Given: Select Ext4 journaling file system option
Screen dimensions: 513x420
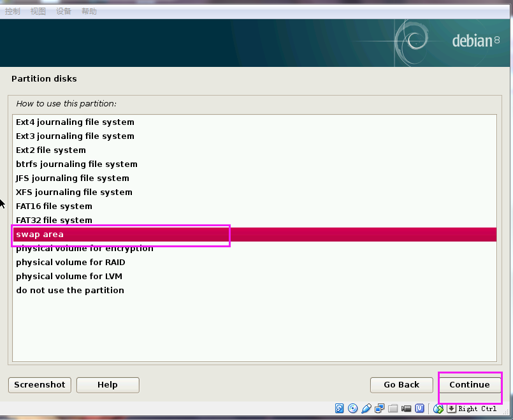Looking at the screenshot, I should 75,122.
